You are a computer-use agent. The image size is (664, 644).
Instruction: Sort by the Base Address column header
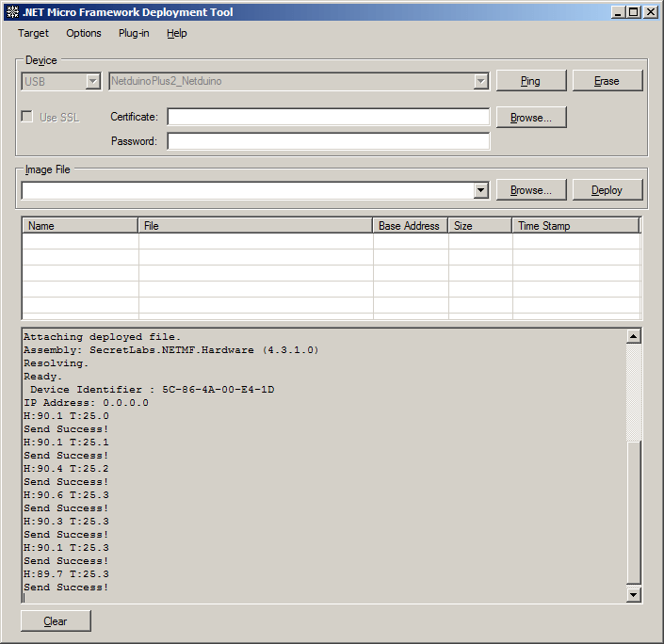click(410, 226)
